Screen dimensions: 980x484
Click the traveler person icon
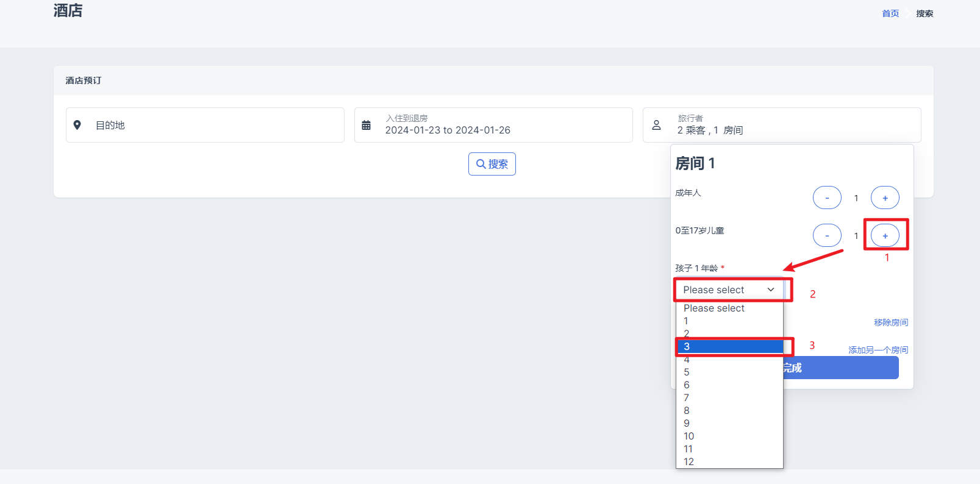656,125
